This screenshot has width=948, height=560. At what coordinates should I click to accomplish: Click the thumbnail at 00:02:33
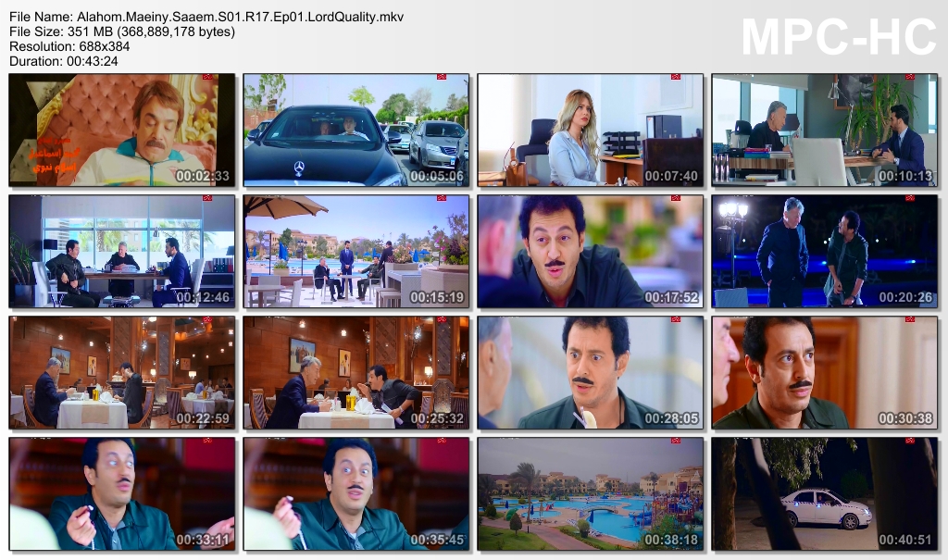pyautogui.click(x=122, y=130)
